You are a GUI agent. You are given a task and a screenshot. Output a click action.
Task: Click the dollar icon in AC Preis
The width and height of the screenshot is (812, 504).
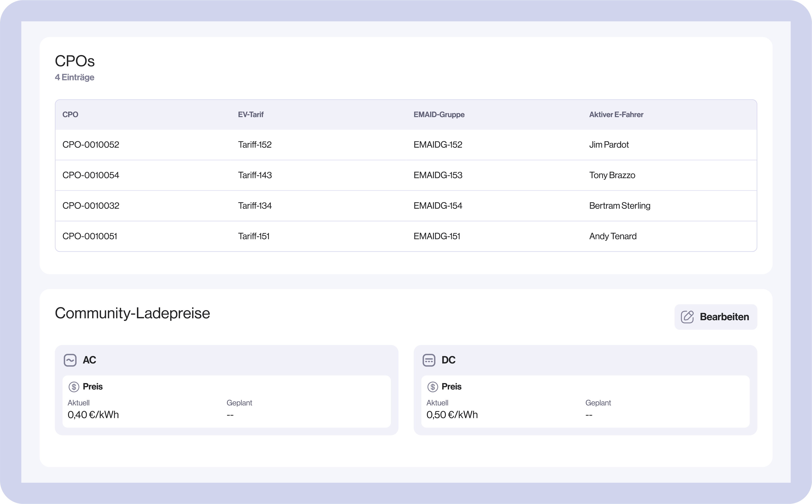74,387
